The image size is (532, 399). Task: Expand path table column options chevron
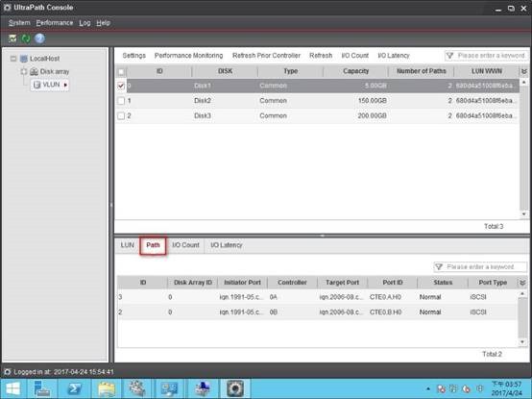(x=522, y=283)
